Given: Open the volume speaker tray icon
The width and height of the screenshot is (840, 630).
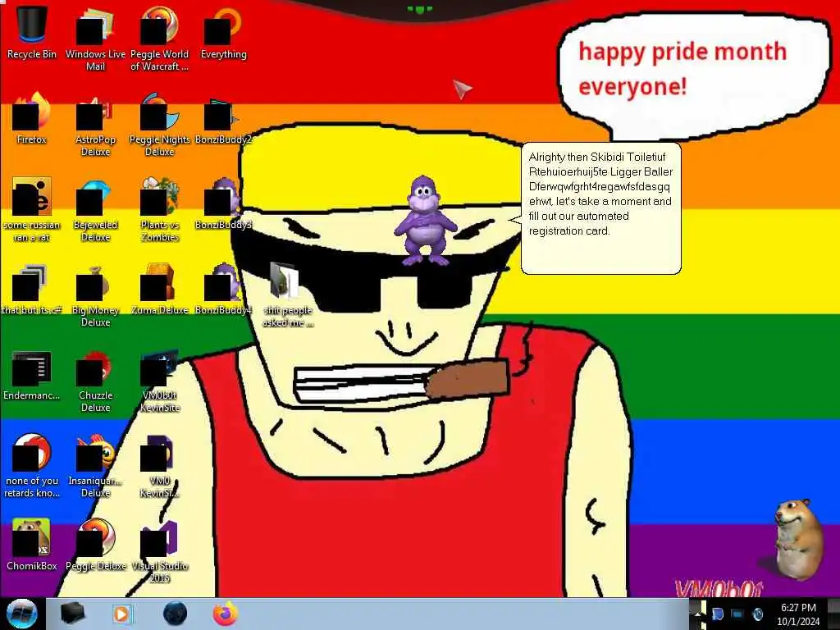Looking at the screenshot, I should tap(757, 614).
